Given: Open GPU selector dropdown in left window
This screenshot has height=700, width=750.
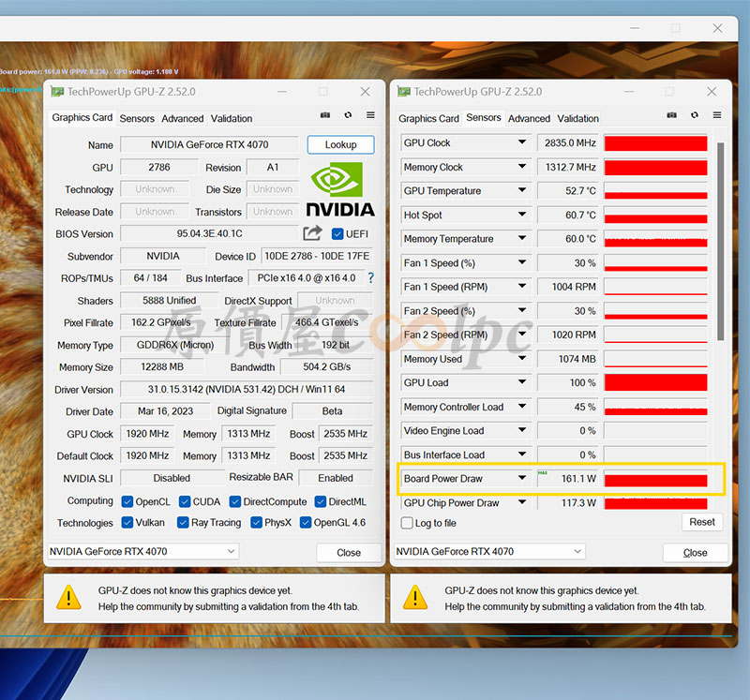Looking at the screenshot, I should [x=231, y=551].
